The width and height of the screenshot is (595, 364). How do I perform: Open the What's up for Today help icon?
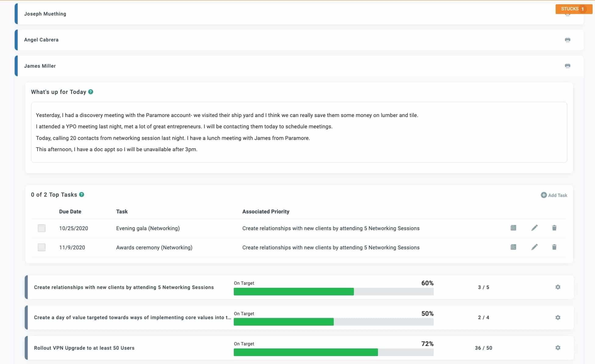click(91, 92)
